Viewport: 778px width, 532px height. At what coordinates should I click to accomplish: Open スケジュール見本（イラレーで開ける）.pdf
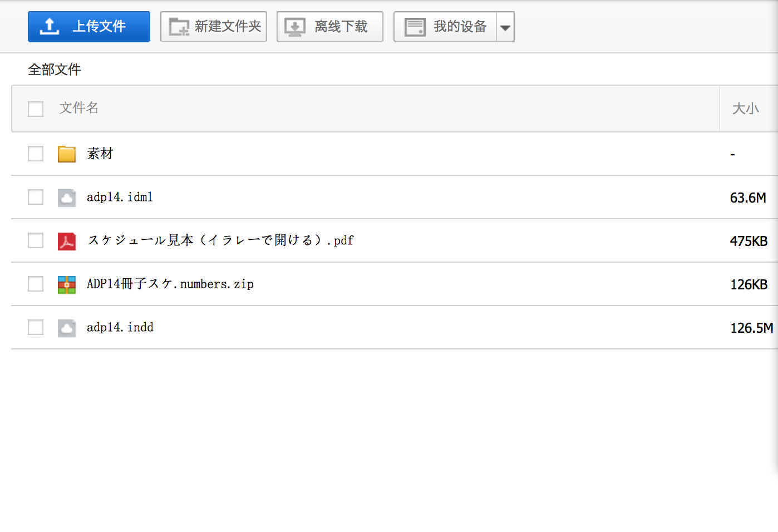220,240
